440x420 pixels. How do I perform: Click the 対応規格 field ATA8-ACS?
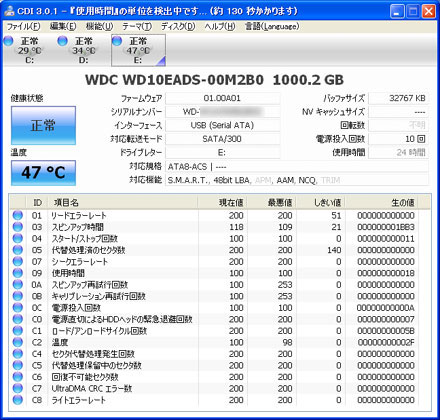click(x=297, y=166)
